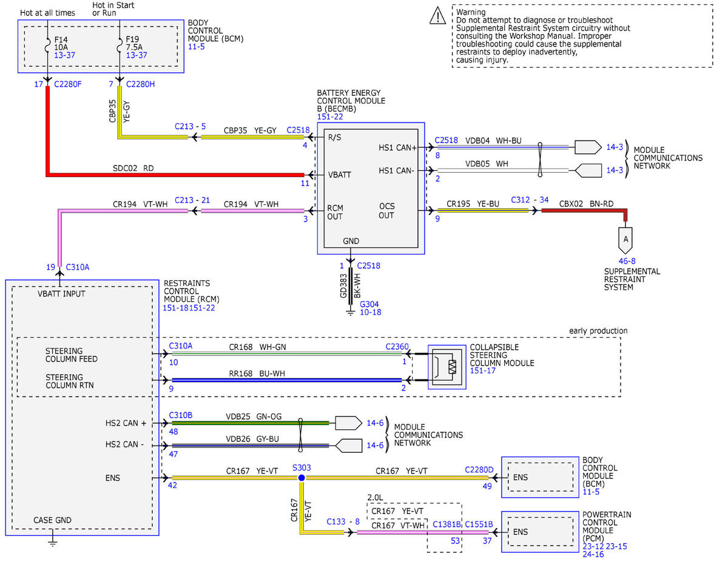Screen dimensions: 728x562
Task: Open connector C1551B link
Action: pos(479,524)
